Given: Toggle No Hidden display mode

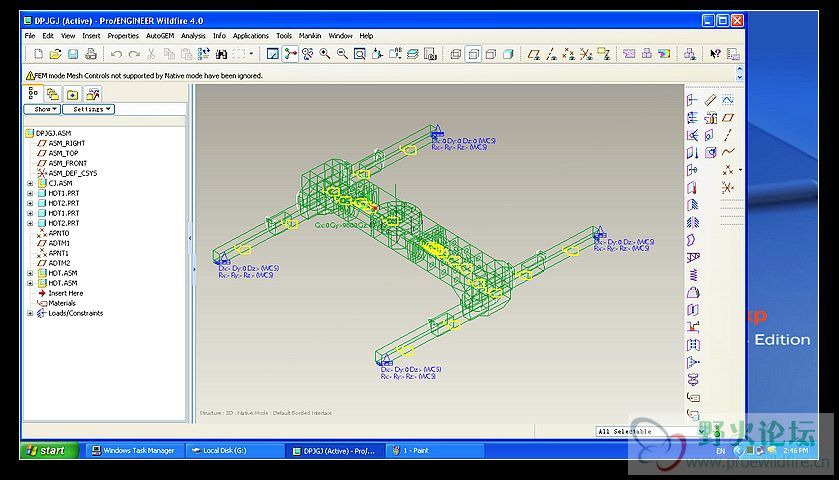Looking at the screenshot, I should (x=491, y=54).
